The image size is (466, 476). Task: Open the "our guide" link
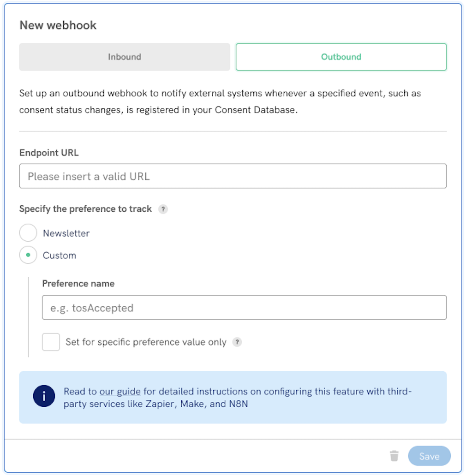[x=121, y=391]
